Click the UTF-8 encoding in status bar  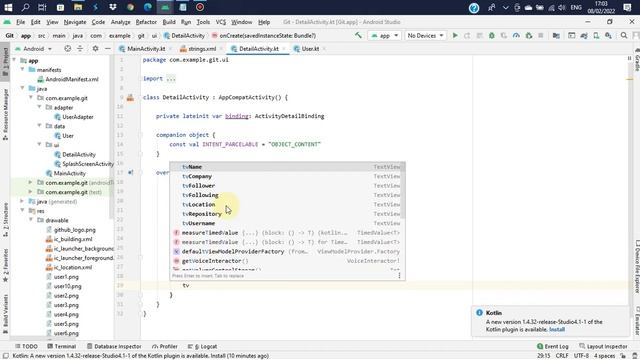pyautogui.click(x=582, y=356)
